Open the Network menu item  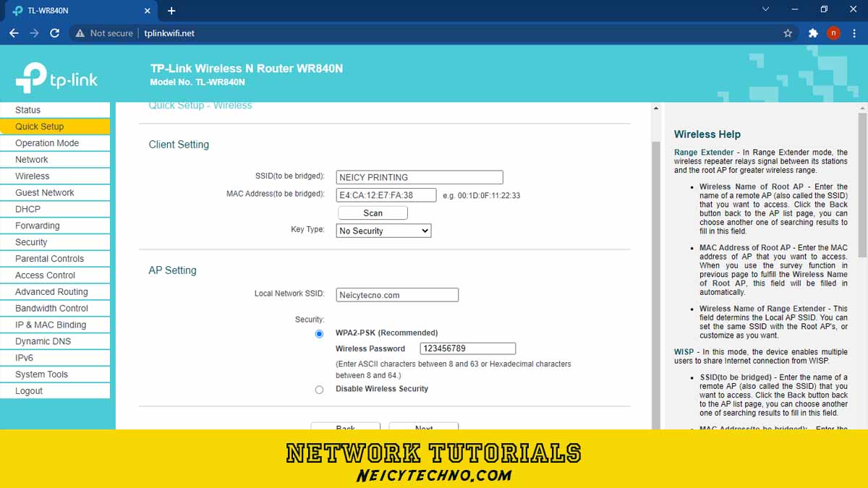pos(55,160)
